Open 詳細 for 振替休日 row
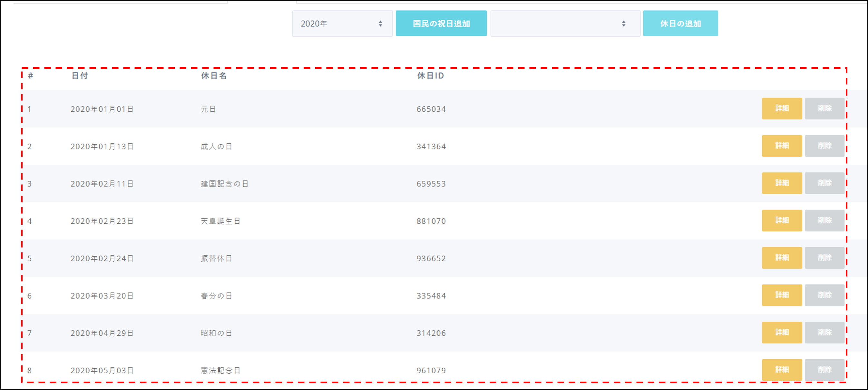Screen dimensions: 868x390 (781, 258)
